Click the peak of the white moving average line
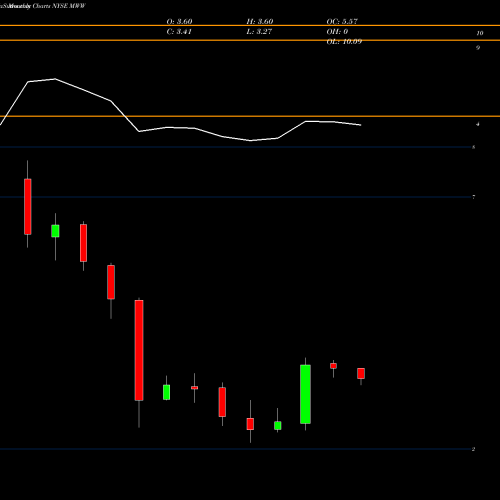Image resolution: width=500 pixels, height=500 pixels. 55,79
